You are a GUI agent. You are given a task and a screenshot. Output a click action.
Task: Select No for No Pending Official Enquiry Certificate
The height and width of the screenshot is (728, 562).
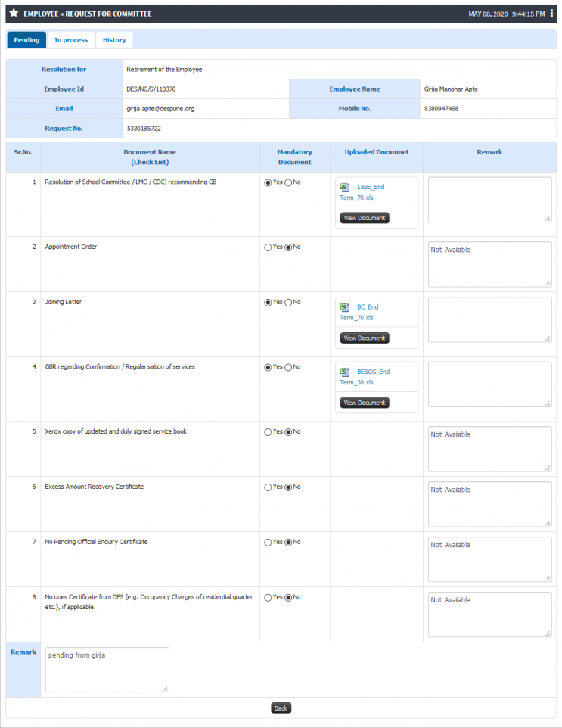coord(288,543)
